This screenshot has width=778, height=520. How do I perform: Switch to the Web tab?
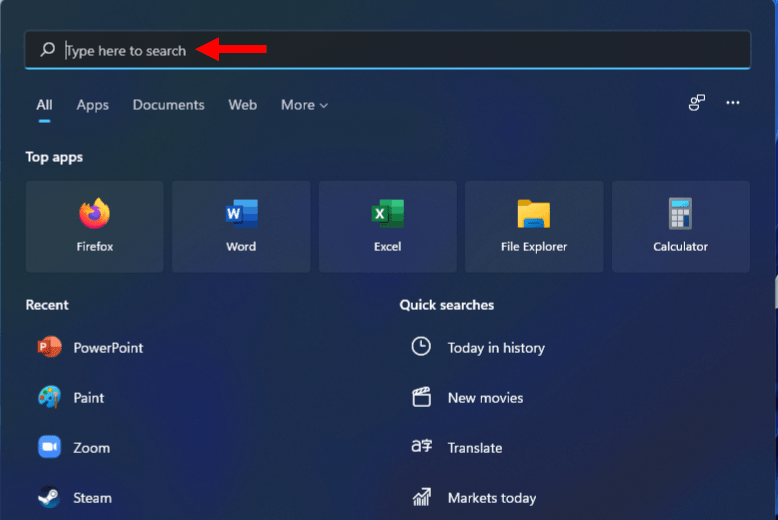(243, 105)
